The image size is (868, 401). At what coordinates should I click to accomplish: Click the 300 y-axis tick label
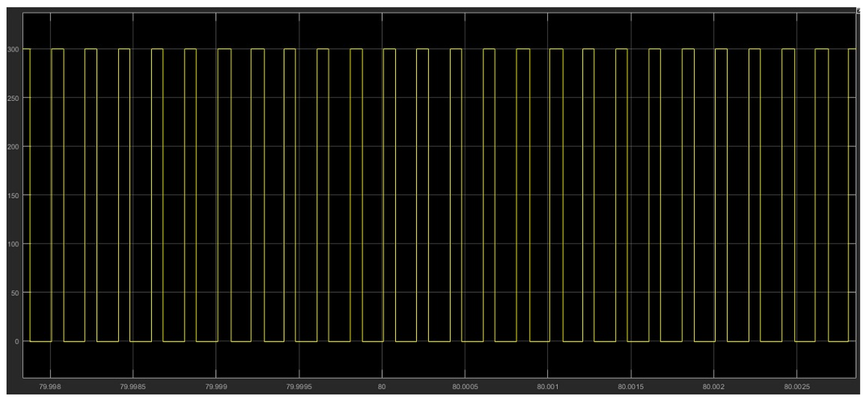[x=13, y=50]
